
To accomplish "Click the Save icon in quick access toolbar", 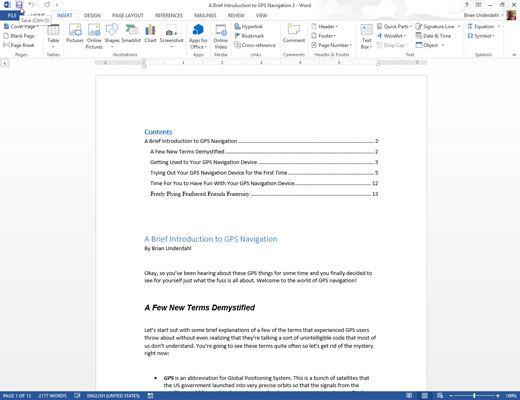I will tap(19, 5).
